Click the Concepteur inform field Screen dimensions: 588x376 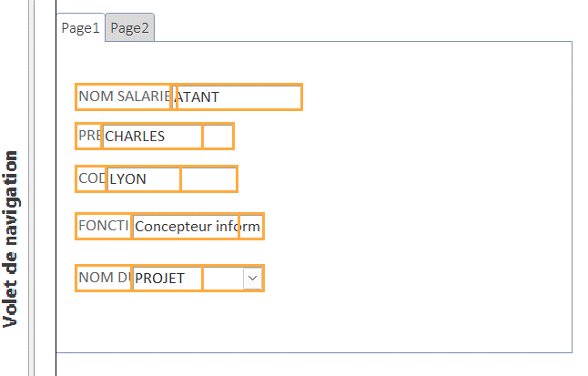[186, 227]
